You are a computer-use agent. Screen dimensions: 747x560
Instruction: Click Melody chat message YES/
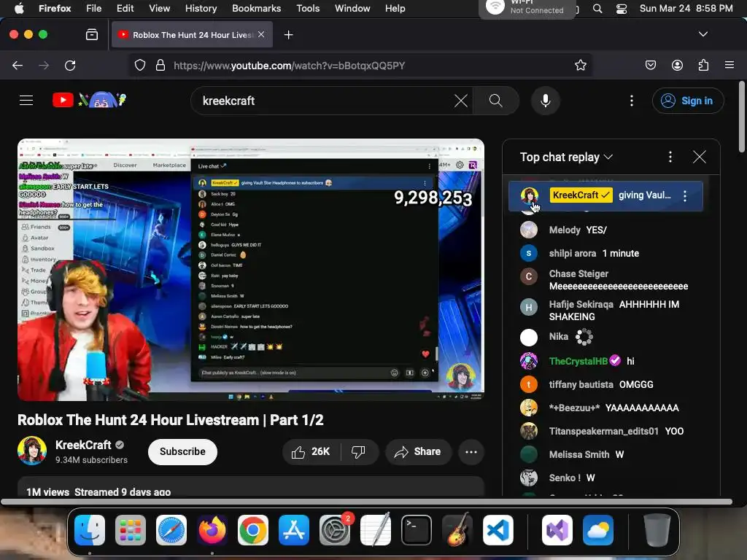[597, 230]
